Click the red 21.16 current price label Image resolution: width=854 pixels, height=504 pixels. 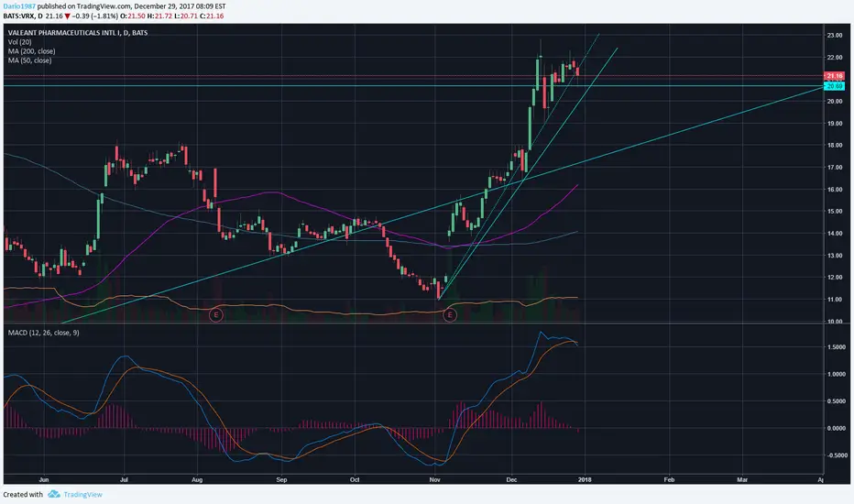(x=834, y=76)
